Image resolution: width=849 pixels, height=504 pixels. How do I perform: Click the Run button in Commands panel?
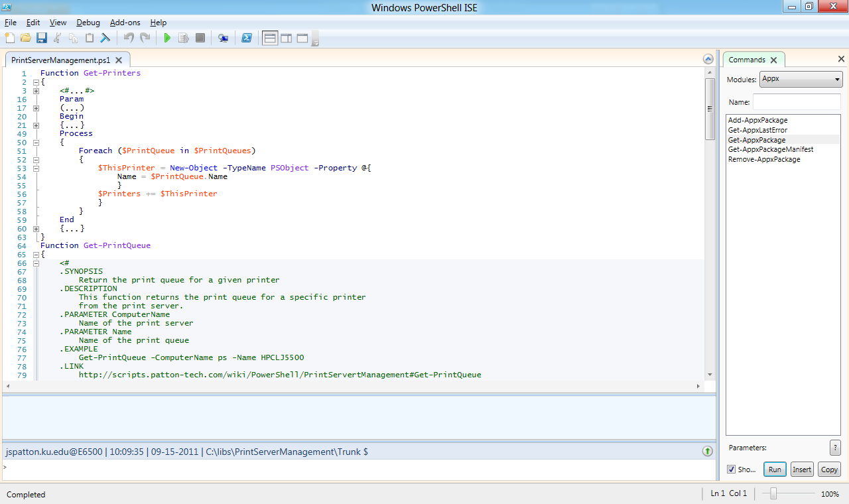point(775,470)
